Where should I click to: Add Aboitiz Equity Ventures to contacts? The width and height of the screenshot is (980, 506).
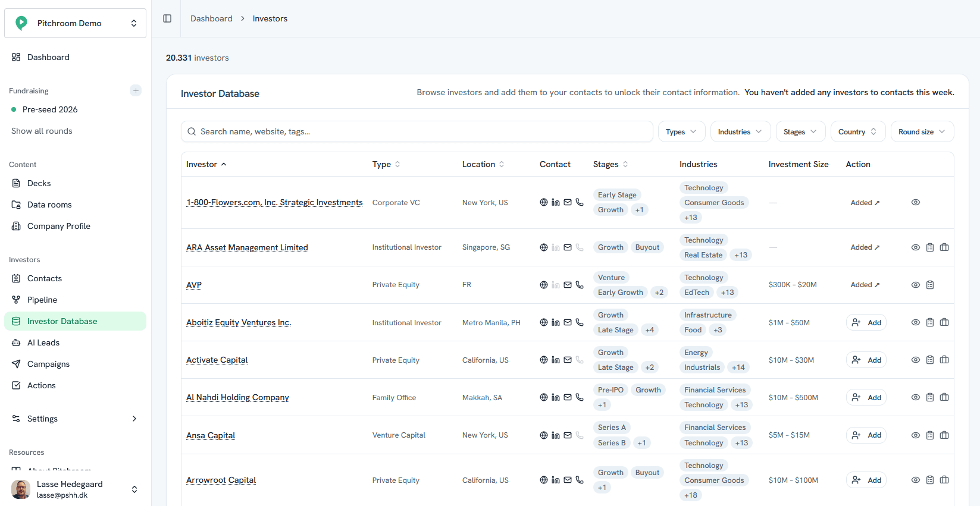866,322
